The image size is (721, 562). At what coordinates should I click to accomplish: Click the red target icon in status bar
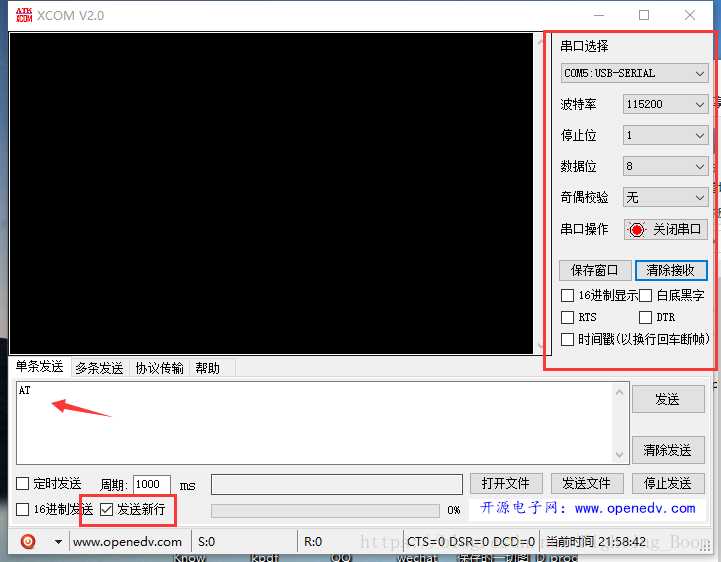coord(28,541)
